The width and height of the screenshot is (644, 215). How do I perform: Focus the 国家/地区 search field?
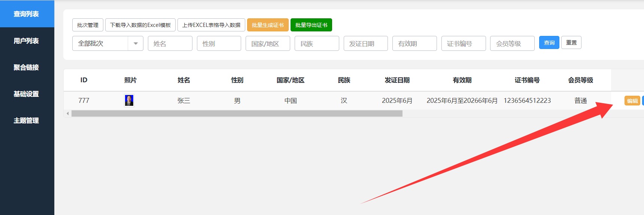tap(268, 43)
